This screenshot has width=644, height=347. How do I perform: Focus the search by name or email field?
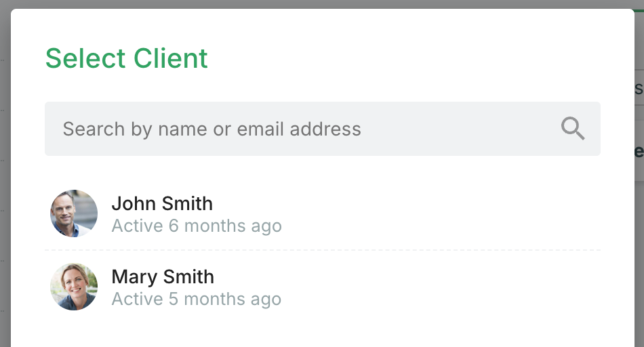305,129
